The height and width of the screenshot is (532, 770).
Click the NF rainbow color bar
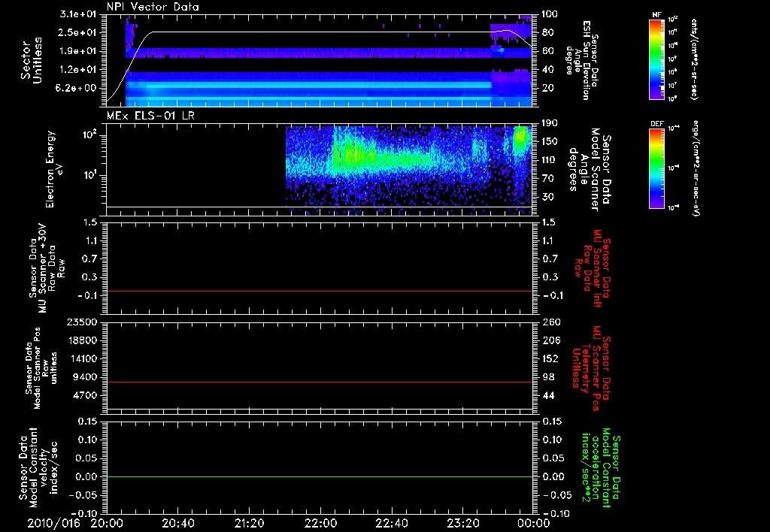(654, 59)
